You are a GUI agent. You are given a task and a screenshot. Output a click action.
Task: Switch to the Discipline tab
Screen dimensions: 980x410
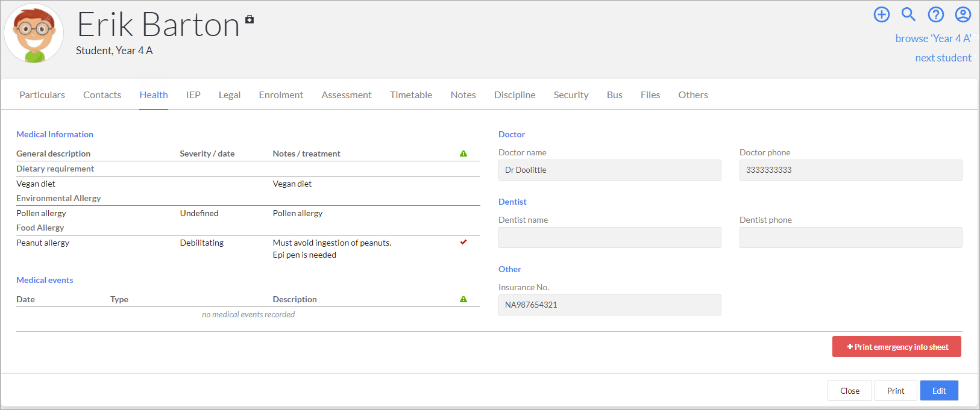515,95
